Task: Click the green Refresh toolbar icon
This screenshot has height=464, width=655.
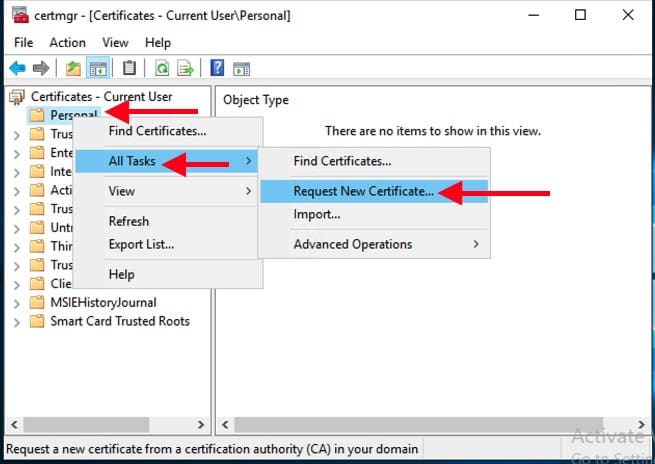Action: 161,68
